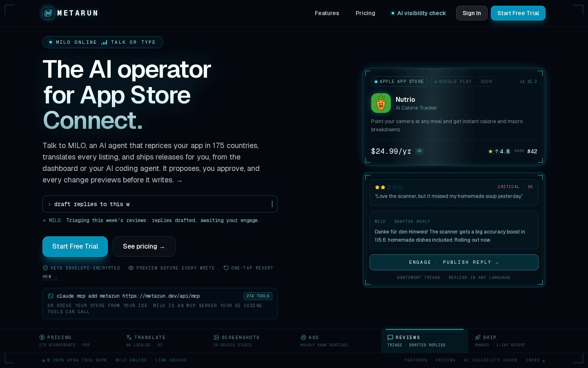The width and height of the screenshot is (588, 368).
Task: Click the yellow star rating icon next to 4.8
Action: coord(490,151)
